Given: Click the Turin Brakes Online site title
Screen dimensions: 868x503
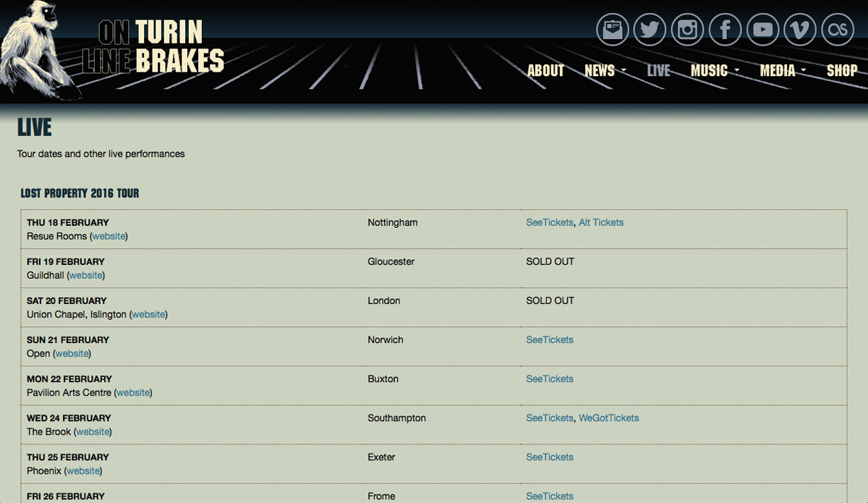Looking at the screenshot, I should tap(153, 46).
